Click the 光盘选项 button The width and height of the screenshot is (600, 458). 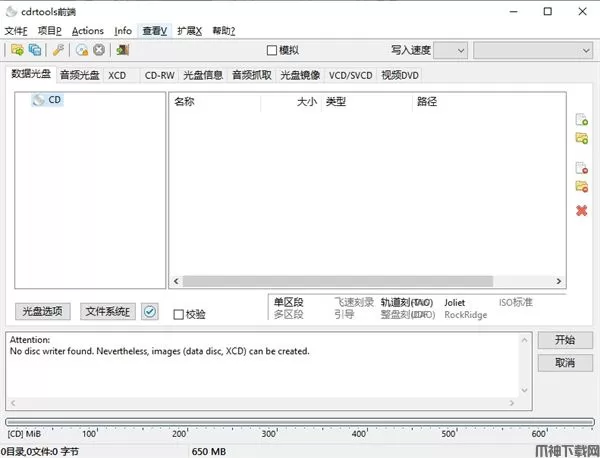[x=42, y=311]
